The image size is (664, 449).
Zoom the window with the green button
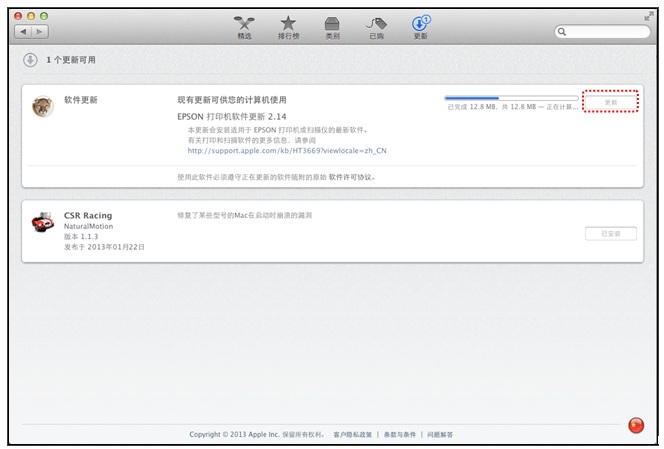pyautogui.click(x=44, y=16)
